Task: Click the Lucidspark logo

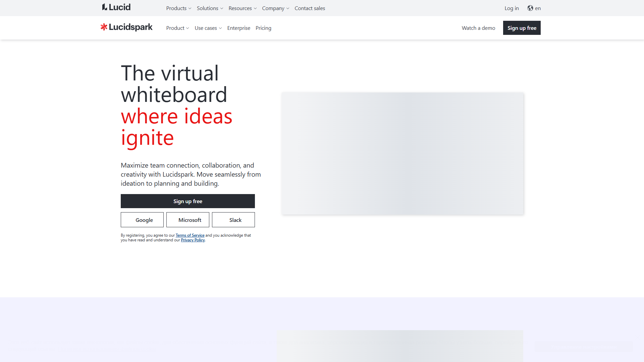Action: pyautogui.click(x=126, y=27)
